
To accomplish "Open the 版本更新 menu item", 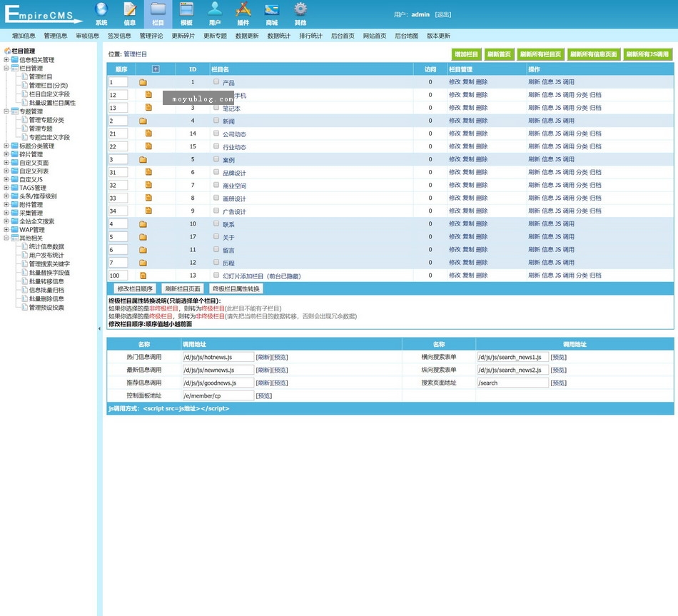I will pos(438,36).
